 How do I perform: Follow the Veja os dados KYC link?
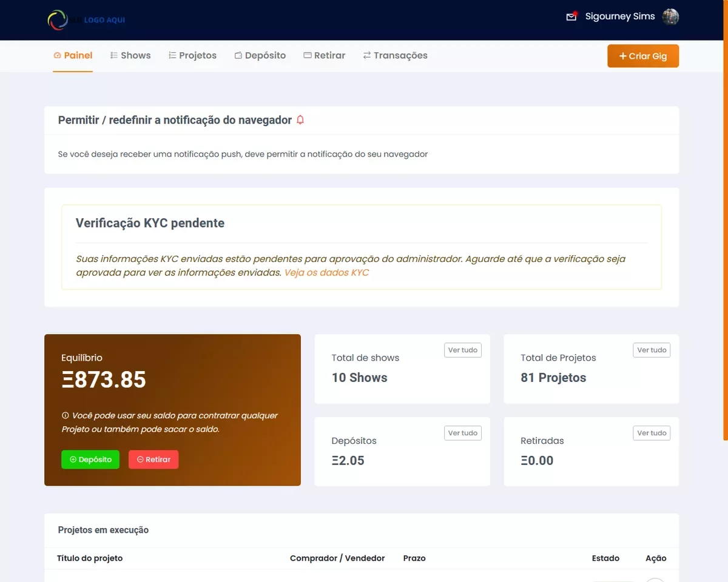pos(326,273)
